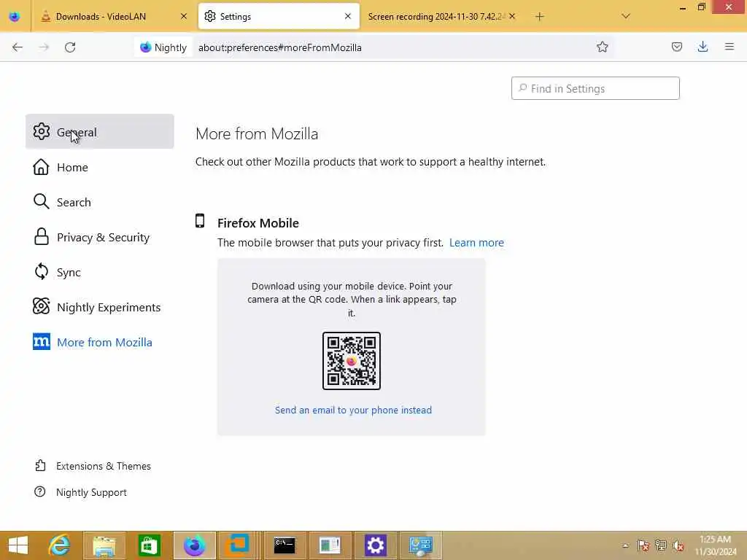Go back using the back arrow
This screenshot has height=560, width=747.
click(18, 47)
